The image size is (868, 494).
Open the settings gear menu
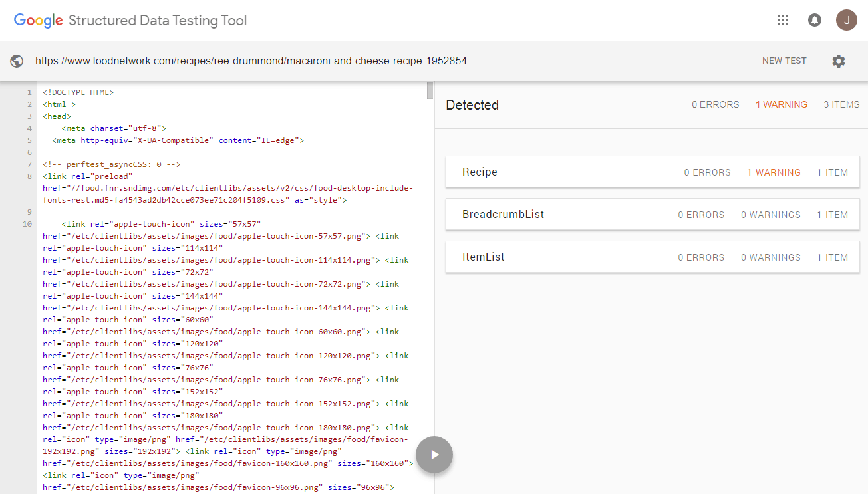(x=838, y=61)
